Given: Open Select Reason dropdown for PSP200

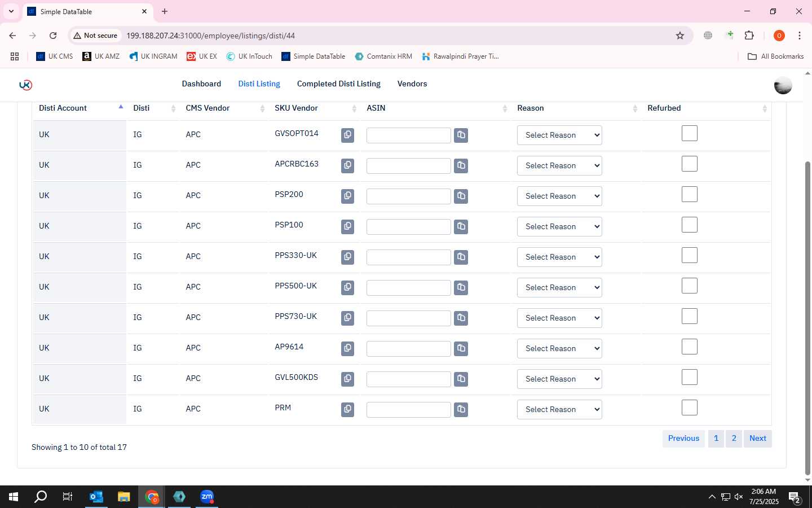Looking at the screenshot, I should pos(559,196).
